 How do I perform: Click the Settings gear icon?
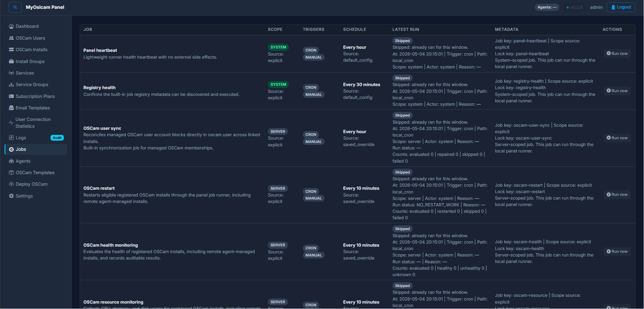coord(11,196)
